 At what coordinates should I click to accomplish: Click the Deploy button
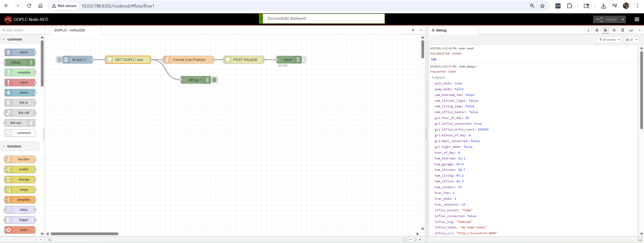pos(607,19)
